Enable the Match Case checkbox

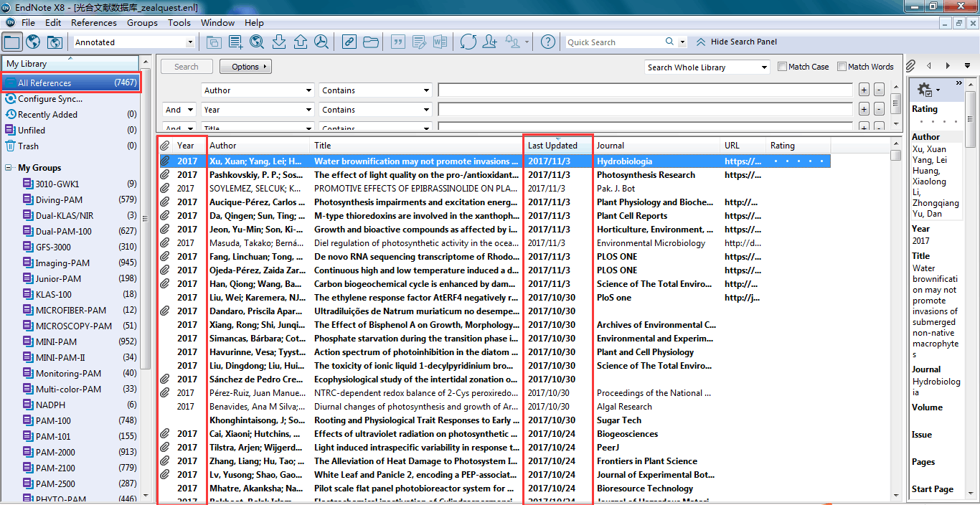point(783,67)
